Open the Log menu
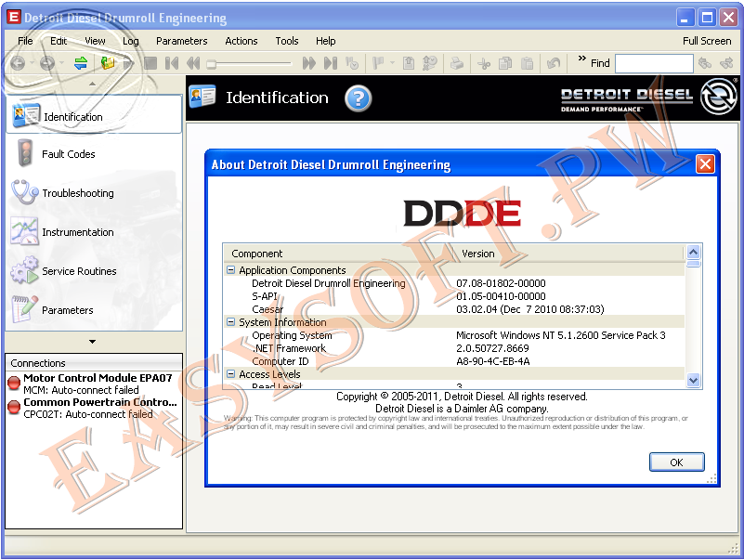The image size is (744, 560). point(130,41)
